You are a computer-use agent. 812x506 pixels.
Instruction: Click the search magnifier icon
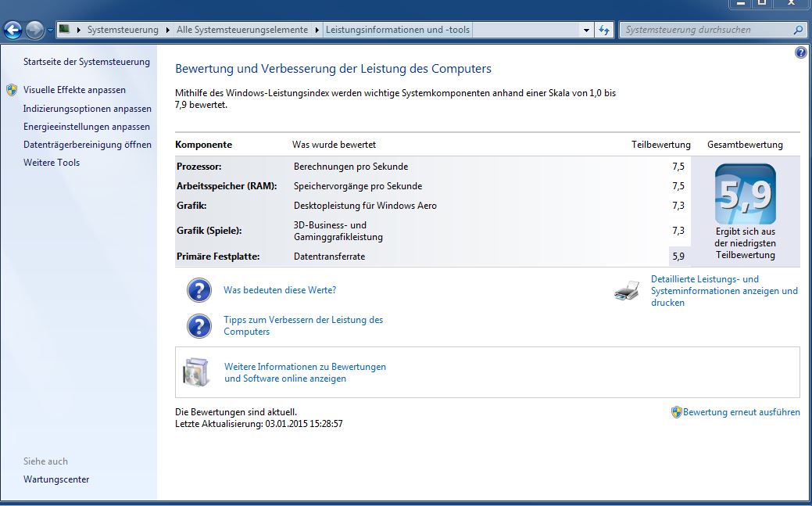click(798, 30)
